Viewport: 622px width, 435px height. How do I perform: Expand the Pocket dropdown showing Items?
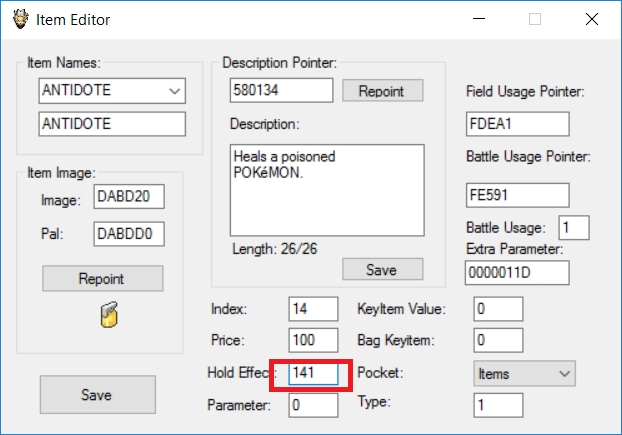coord(524,374)
